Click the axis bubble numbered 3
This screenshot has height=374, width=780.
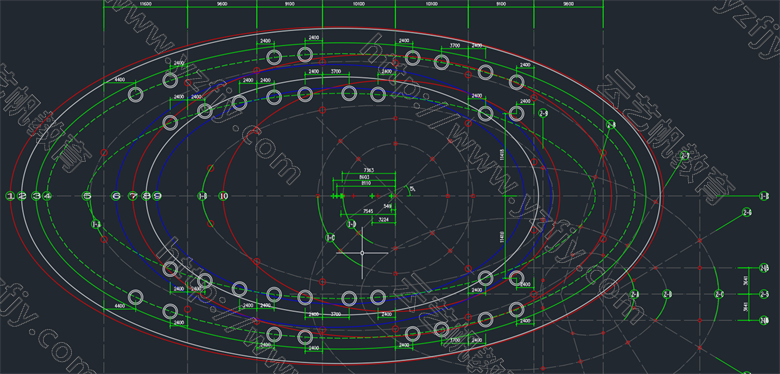[x=36, y=196]
